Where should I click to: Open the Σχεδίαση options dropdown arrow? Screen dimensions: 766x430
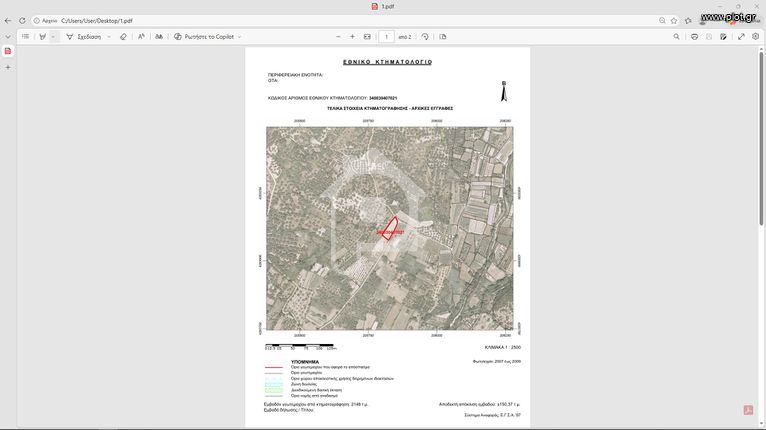point(108,37)
